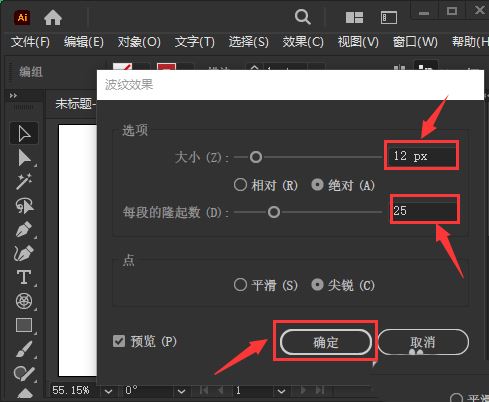This screenshot has height=402, width=489.
Task: Select the Curvature tool
Action: point(24,253)
